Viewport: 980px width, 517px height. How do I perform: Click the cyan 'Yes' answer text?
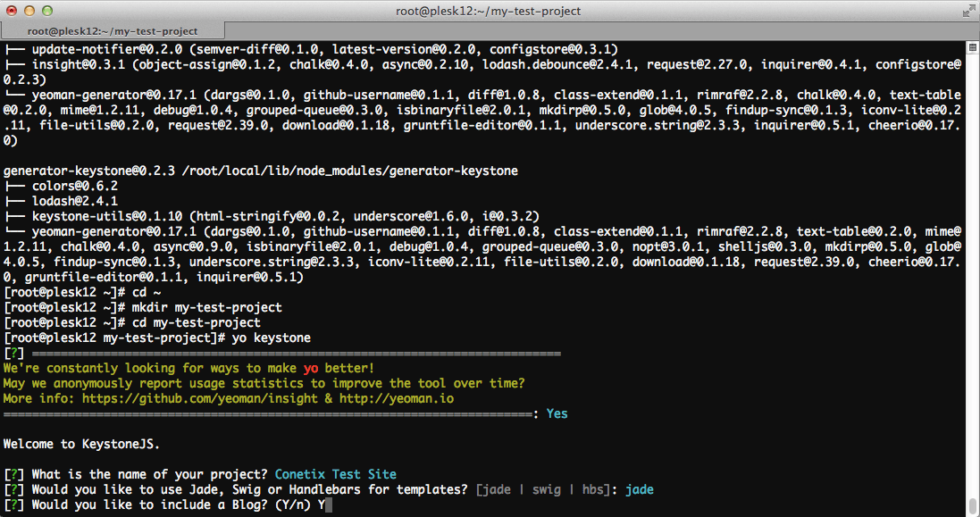click(x=557, y=413)
